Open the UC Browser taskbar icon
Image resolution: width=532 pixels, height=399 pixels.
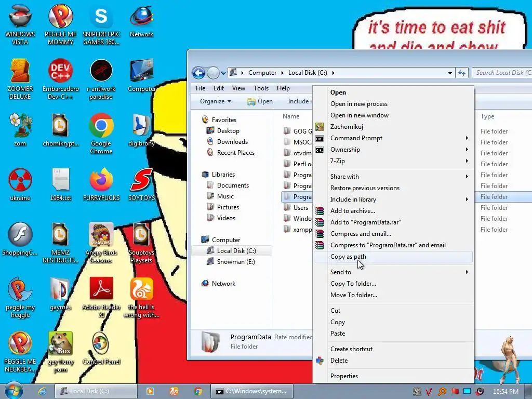pyautogui.click(x=174, y=391)
